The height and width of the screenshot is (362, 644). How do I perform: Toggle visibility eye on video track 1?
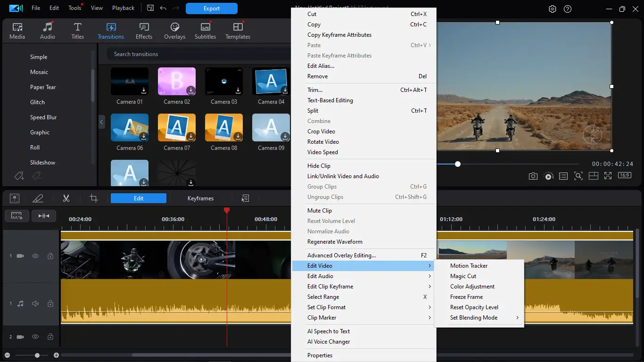coord(35,256)
